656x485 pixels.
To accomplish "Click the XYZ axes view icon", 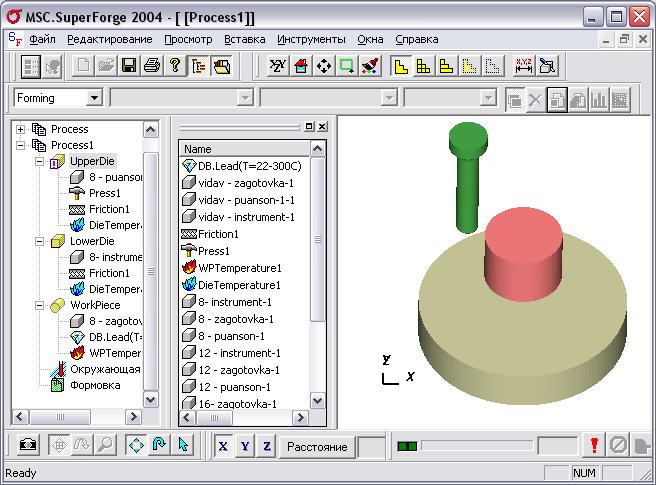I will (x=277, y=66).
